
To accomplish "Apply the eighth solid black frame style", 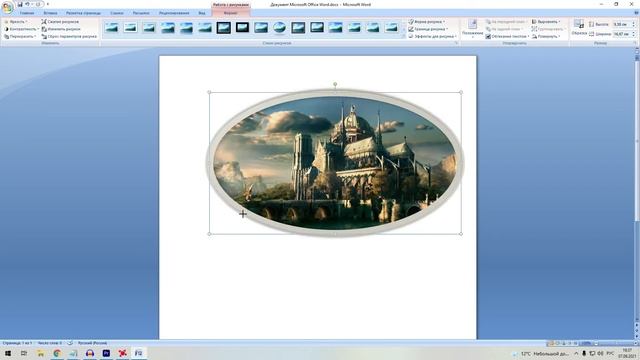I will pyautogui.click(x=242, y=28).
